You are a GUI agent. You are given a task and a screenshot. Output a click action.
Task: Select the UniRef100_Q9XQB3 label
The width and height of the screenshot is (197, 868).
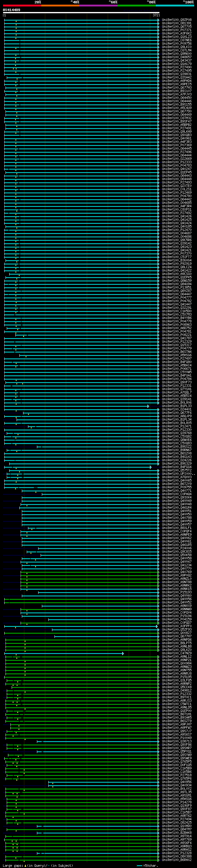176,135
